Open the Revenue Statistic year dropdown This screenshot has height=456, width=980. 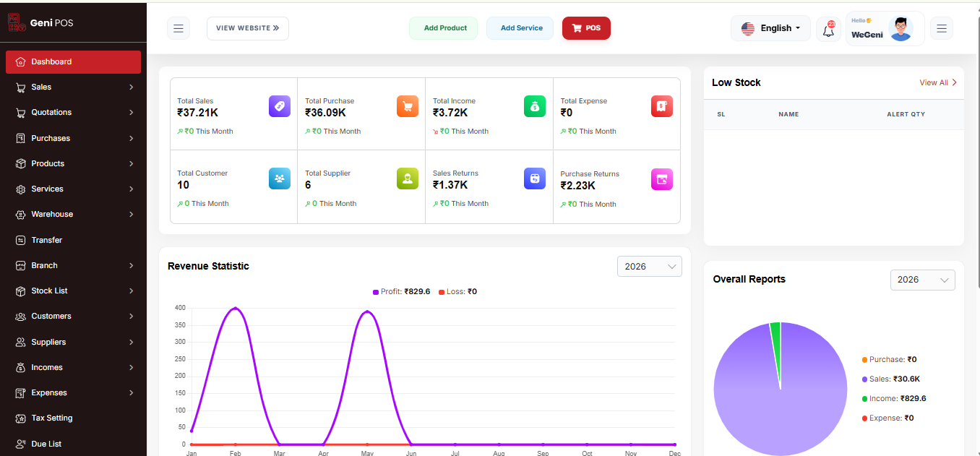[649, 267]
